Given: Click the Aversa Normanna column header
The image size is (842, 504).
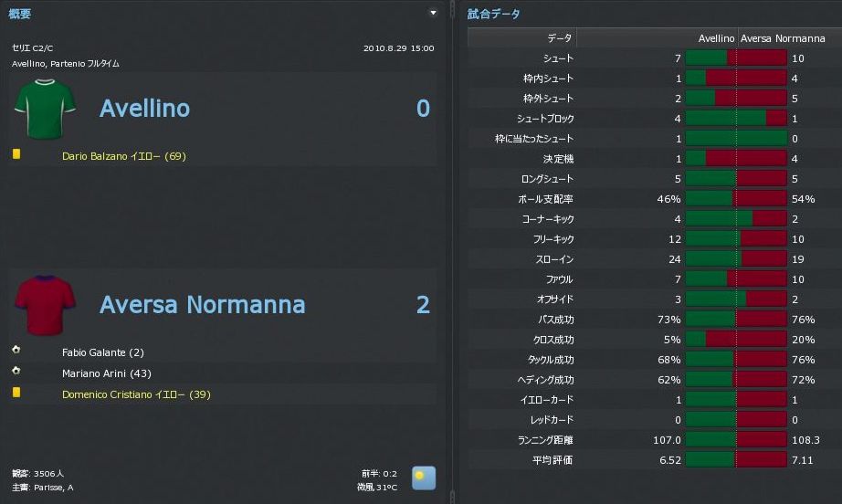Looking at the screenshot, I should 783,38.
